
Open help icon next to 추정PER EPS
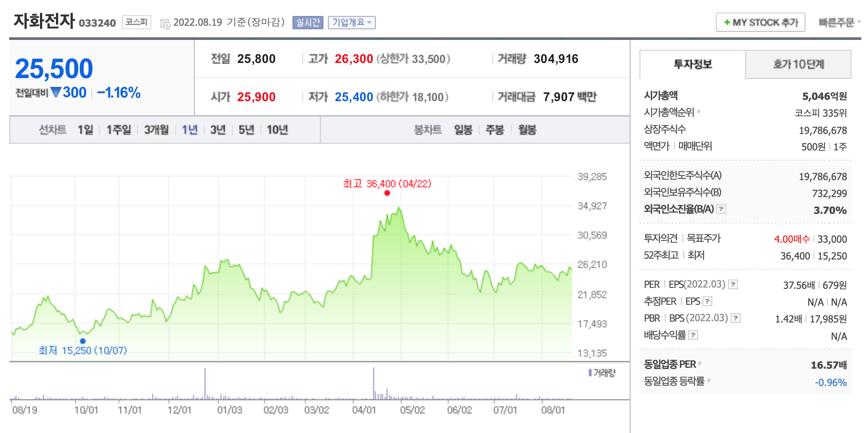point(708,301)
